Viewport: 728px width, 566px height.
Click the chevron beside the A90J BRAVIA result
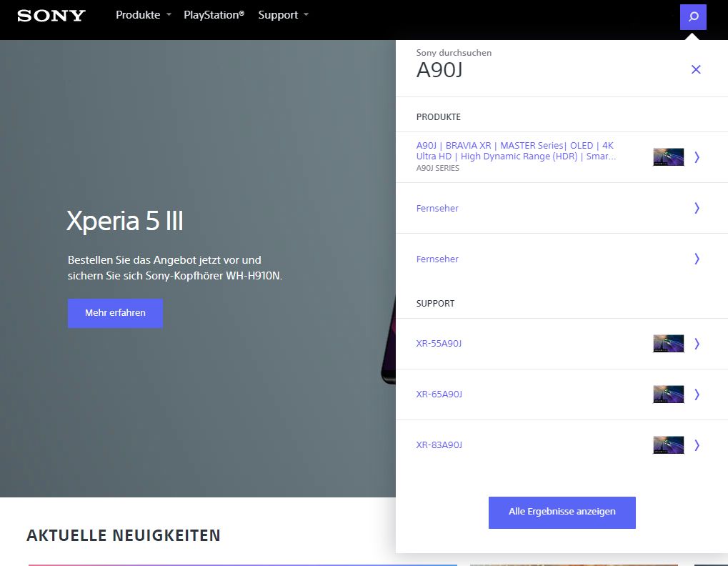click(697, 157)
